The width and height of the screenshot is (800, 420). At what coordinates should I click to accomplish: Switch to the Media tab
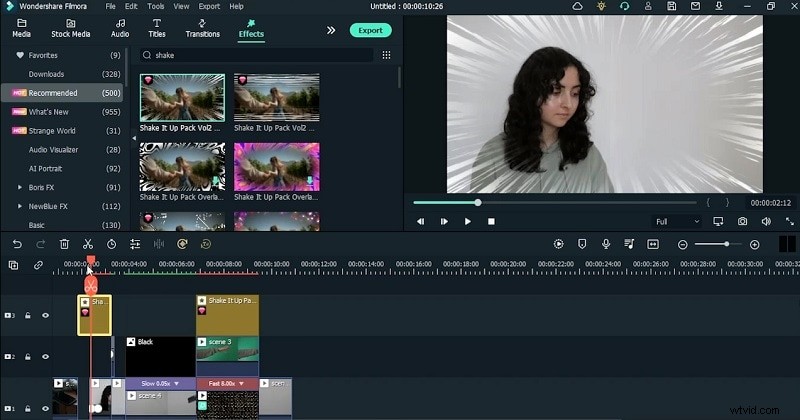21,29
